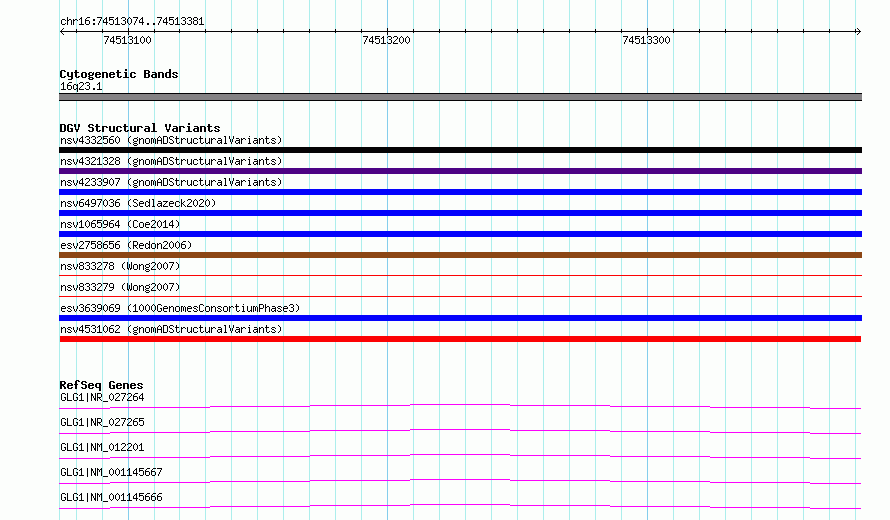890x520 pixels.
Task: Click the left arrow of the ruler
Action: pos(62,31)
